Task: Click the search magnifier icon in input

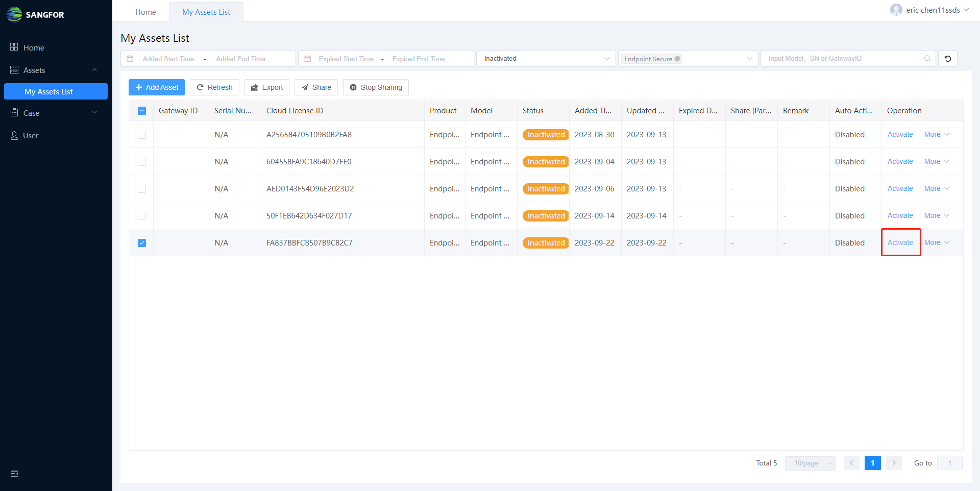Action: (x=927, y=59)
